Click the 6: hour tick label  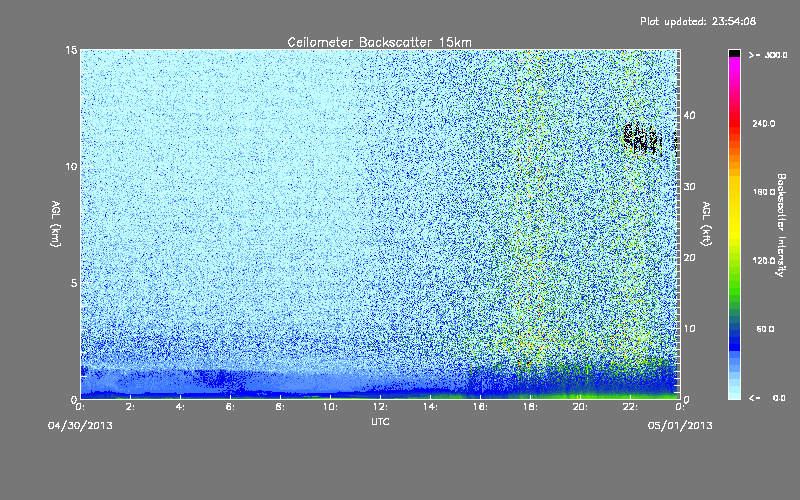coord(230,407)
